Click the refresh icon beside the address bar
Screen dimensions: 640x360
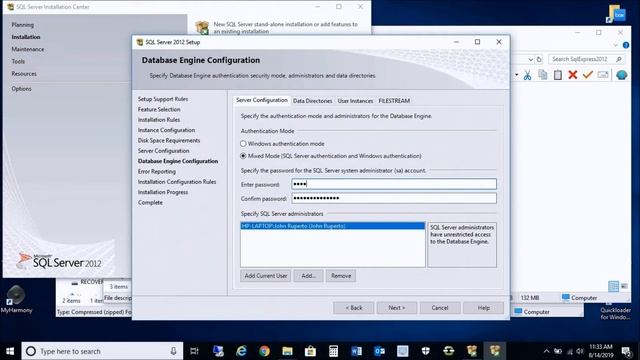(539, 59)
